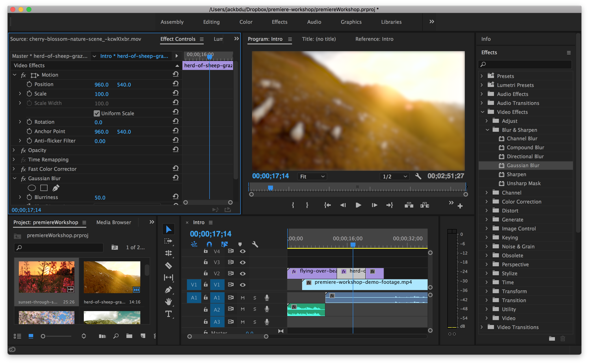Expand the Opacity effect properties
Image resolution: width=589 pixels, height=364 pixels.
pyautogui.click(x=14, y=150)
